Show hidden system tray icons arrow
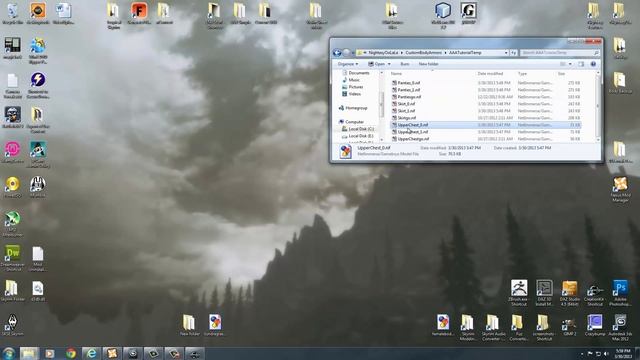The image size is (640, 360). coord(582,353)
